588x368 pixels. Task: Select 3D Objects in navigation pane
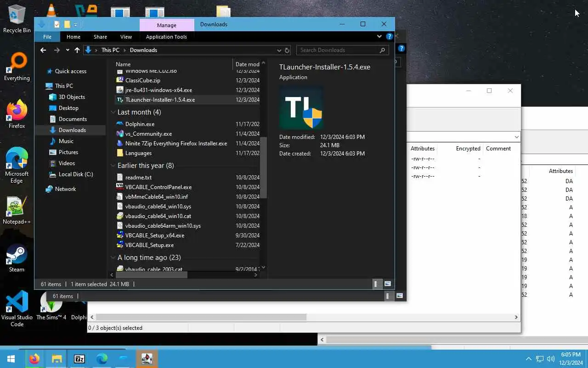point(72,97)
